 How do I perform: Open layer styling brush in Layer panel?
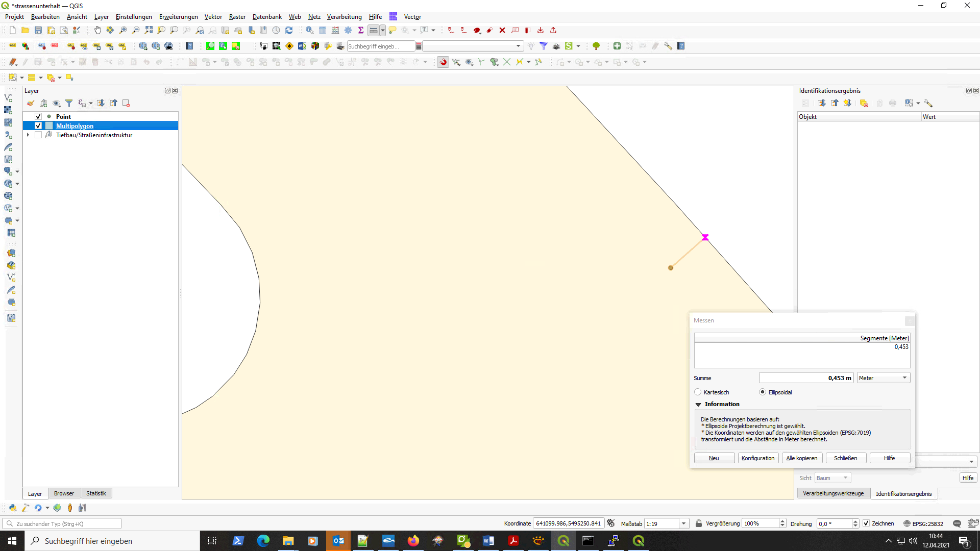click(x=31, y=103)
